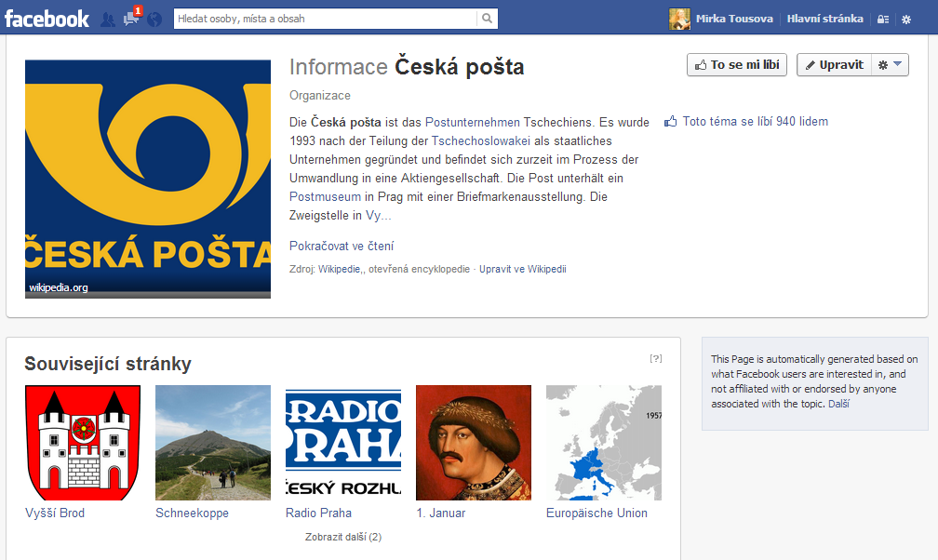The width and height of the screenshot is (938, 560).
Task: Open Mirka Tousova profile link
Action: pos(734,19)
